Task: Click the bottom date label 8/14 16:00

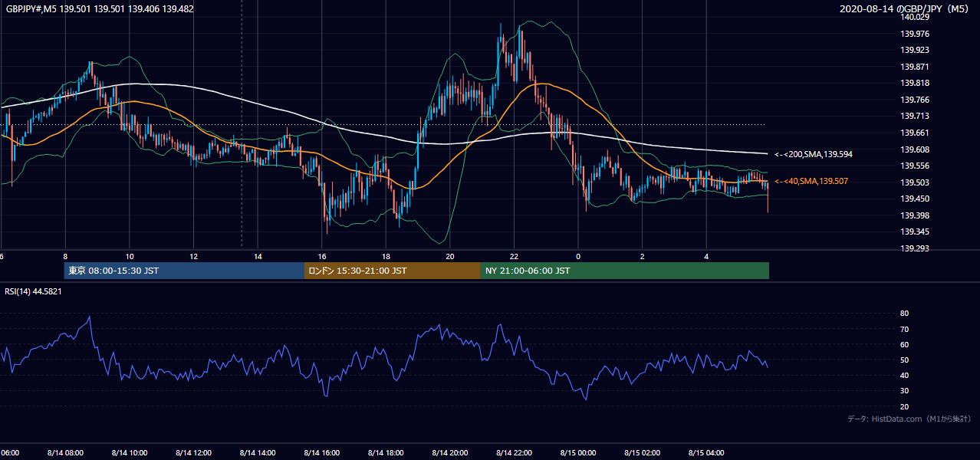Action: point(322,452)
